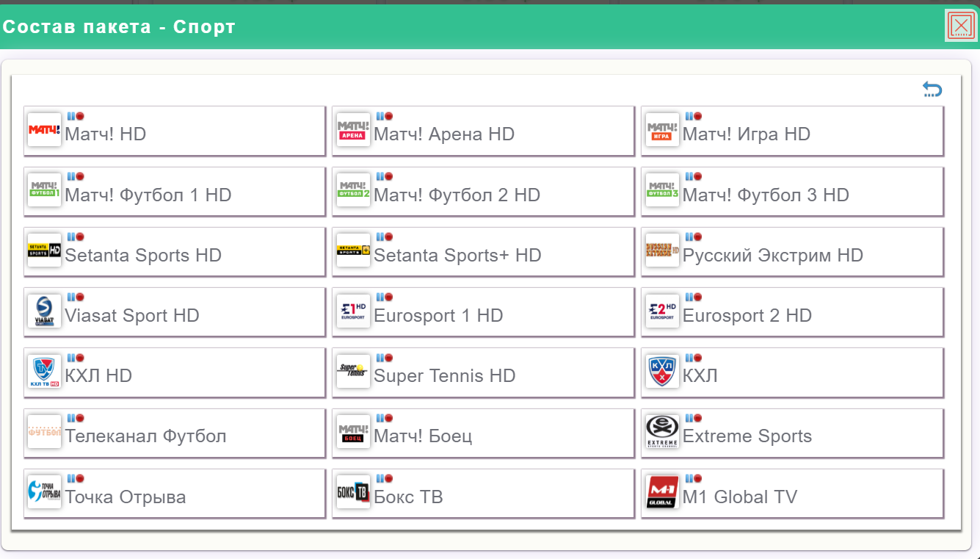Click the pause icon on Матч! Игра HD
This screenshot has width=980, height=559.
pos(689,116)
